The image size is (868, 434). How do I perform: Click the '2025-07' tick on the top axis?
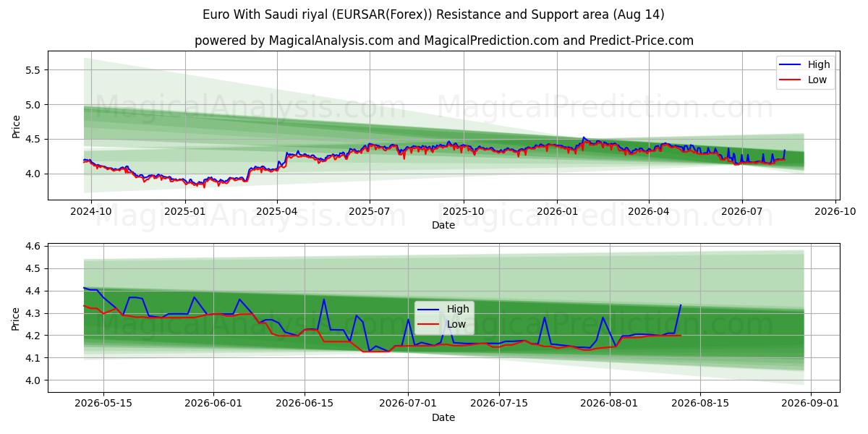pyautogui.click(x=370, y=210)
